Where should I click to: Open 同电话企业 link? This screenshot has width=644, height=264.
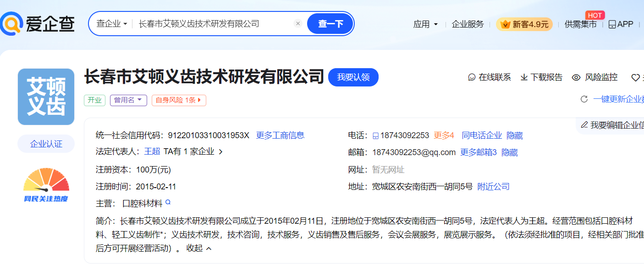tap(482, 135)
